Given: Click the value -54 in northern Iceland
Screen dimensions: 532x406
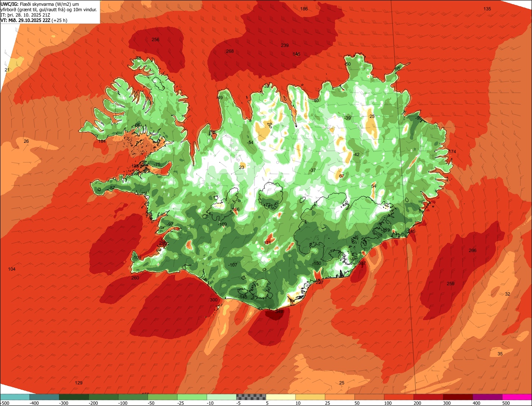Looking at the screenshot, I should click(250, 143).
